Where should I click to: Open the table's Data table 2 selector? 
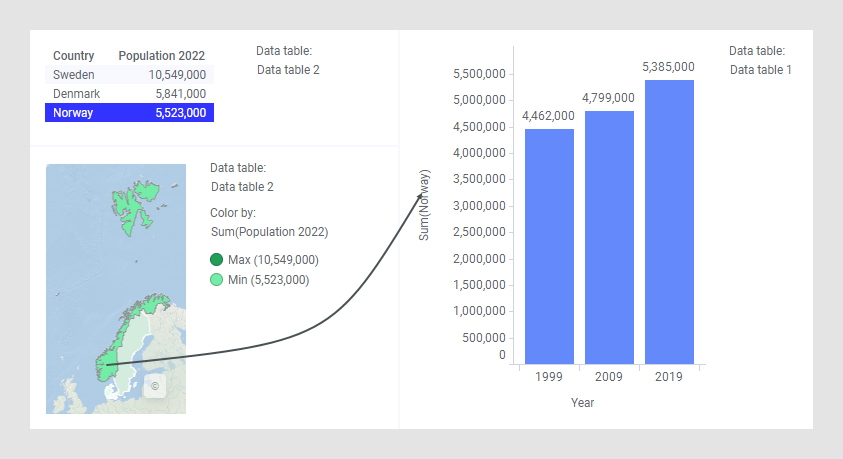click(x=288, y=70)
